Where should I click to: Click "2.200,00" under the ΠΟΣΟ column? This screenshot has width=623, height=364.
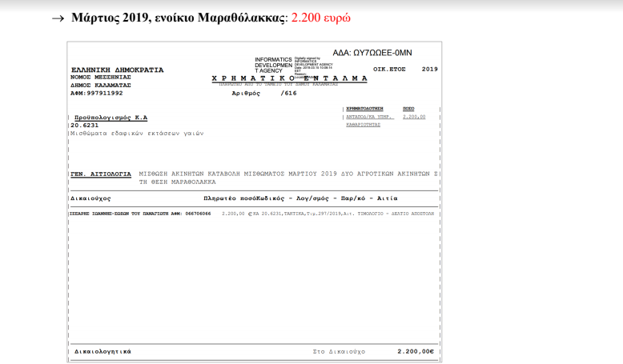tap(414, 117)
